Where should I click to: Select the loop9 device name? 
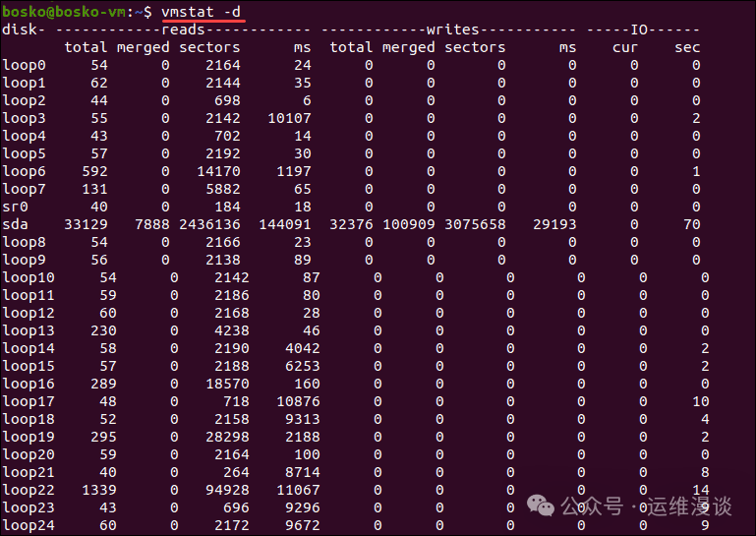[x=25, y=260]
